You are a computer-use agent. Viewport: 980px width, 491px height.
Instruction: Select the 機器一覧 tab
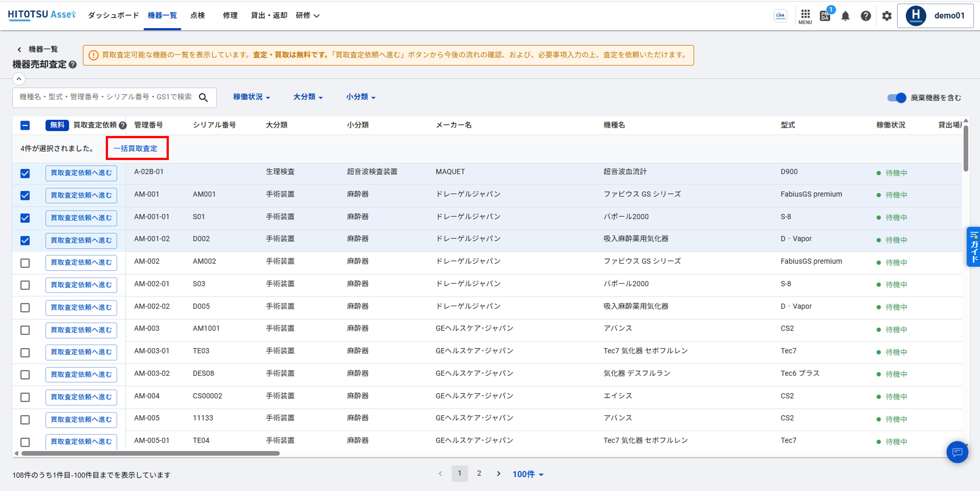pos(162,16)
